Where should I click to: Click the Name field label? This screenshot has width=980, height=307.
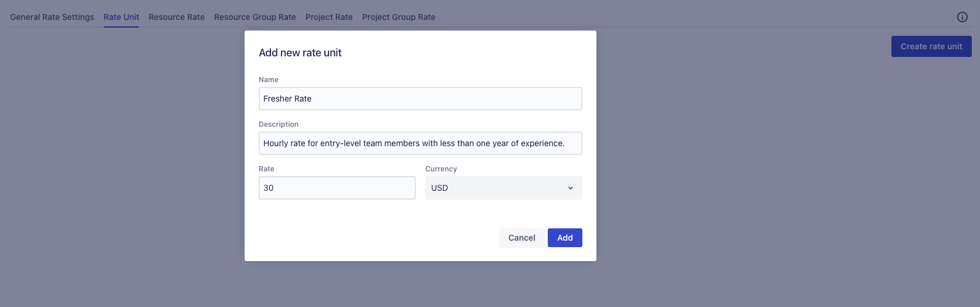269,80
